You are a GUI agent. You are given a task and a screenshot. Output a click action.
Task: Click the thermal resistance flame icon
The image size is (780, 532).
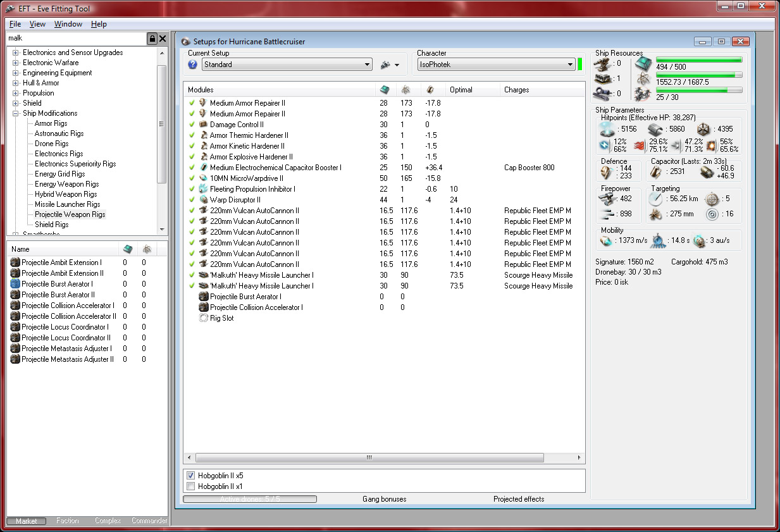point(639,145)
